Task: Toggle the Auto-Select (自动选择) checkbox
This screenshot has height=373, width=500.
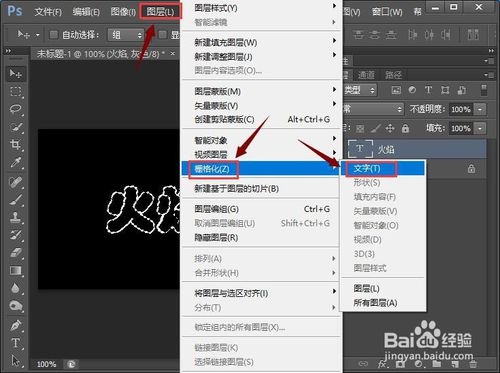Action: [53, 35]
